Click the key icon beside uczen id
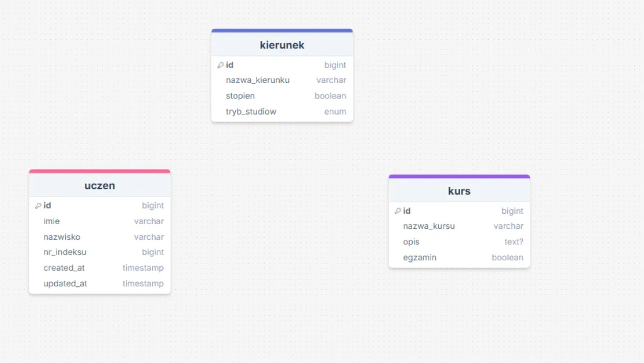This screenshot has width=644, height=363. tap(38, 206)
